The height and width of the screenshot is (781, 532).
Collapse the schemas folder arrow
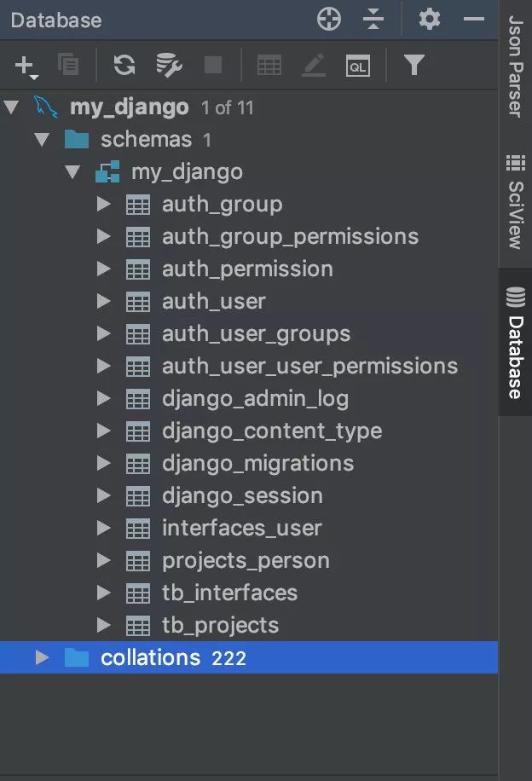coord(43,140)
